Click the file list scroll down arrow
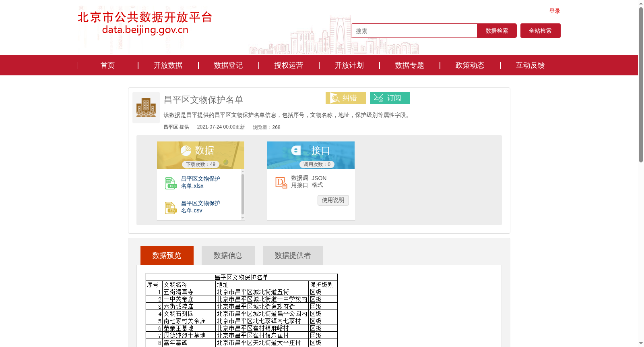The width and height of the screenshot is (644, 347). point(243,218)
